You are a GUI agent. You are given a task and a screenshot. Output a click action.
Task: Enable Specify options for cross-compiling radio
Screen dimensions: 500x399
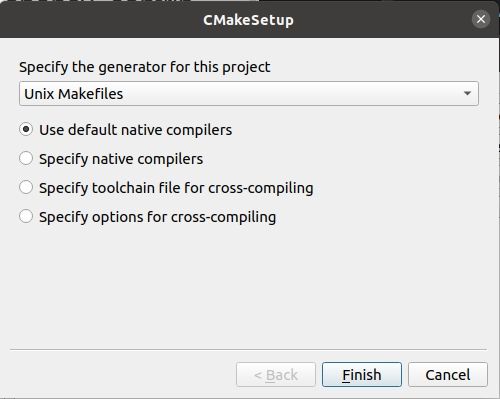coord(26,216)
